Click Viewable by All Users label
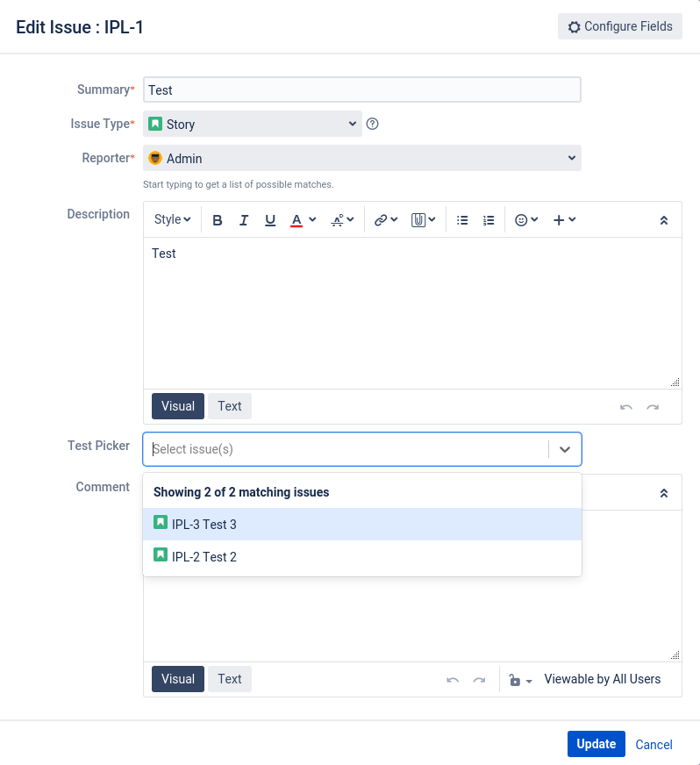The image size is (700, 765). coord(603,679)
